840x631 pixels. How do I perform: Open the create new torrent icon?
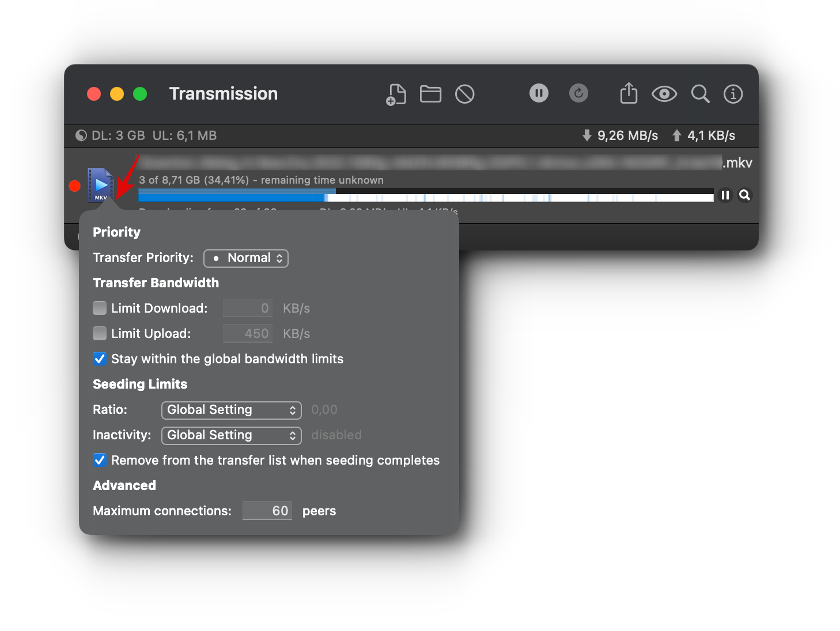coord(396,94)
